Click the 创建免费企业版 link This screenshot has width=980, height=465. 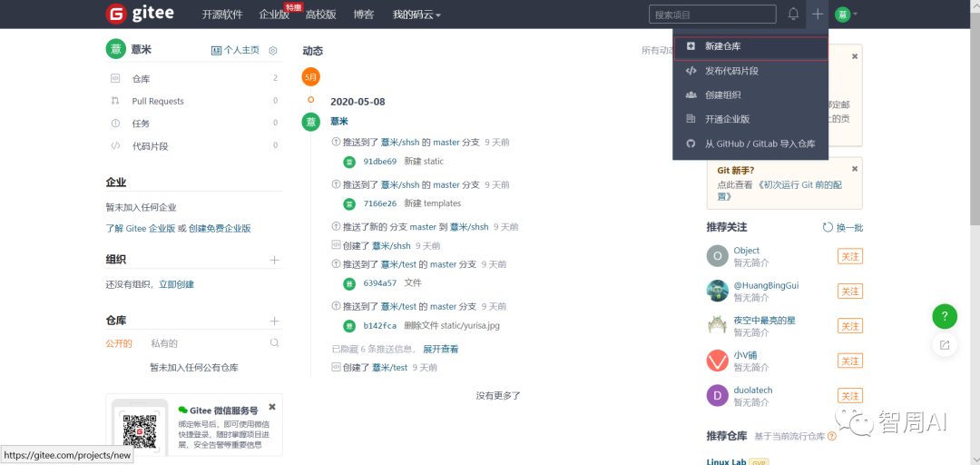click(x=220, y=229)
